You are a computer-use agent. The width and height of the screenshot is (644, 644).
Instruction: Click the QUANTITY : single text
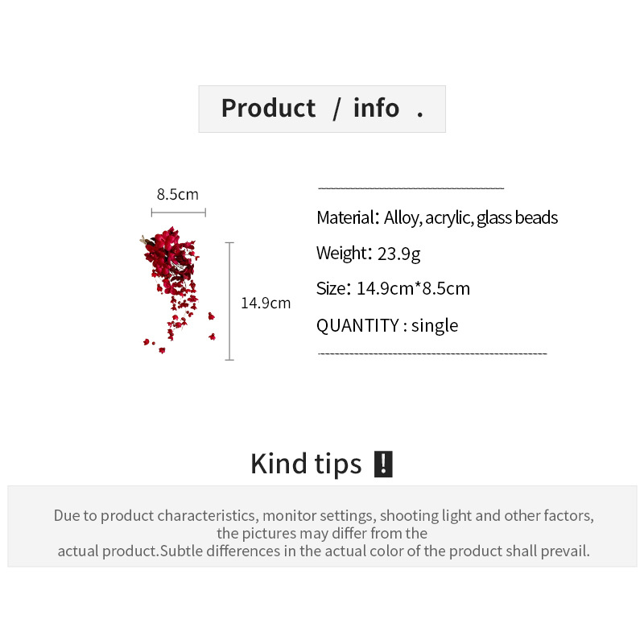coord(387,325)
